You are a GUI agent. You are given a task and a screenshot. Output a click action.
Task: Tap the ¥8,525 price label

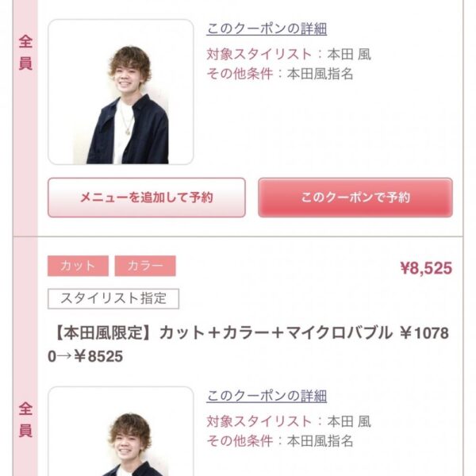tap(426, 268)
